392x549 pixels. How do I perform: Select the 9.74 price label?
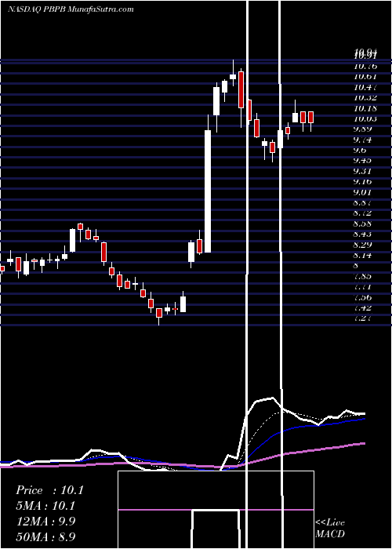click(x=362, y=140)
